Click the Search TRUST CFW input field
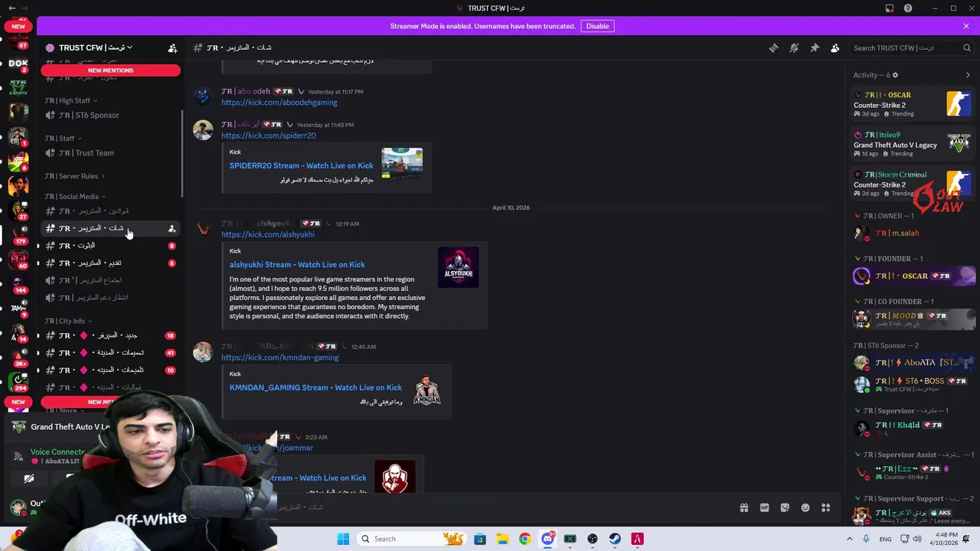Viewport: 980px width, 551px height. [x=911, y=47]
